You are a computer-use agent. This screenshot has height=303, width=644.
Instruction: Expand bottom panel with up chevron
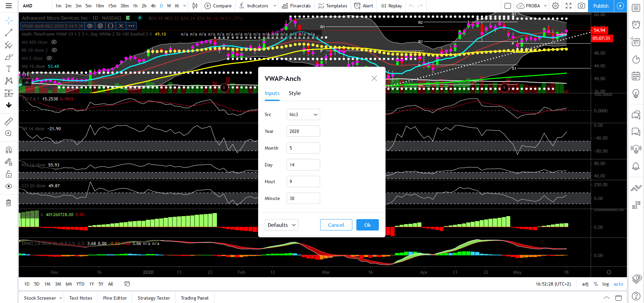(x=606, y=298)
